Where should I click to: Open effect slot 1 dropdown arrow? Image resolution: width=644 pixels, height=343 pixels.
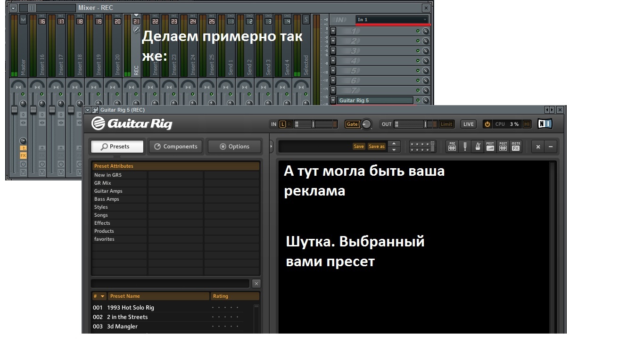(333, 31)
